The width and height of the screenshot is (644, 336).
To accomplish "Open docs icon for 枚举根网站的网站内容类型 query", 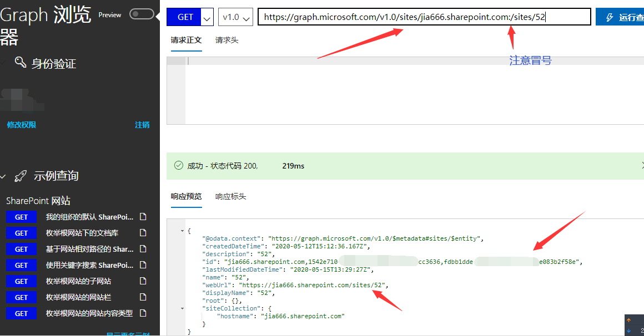I will (x=143, y=313).
